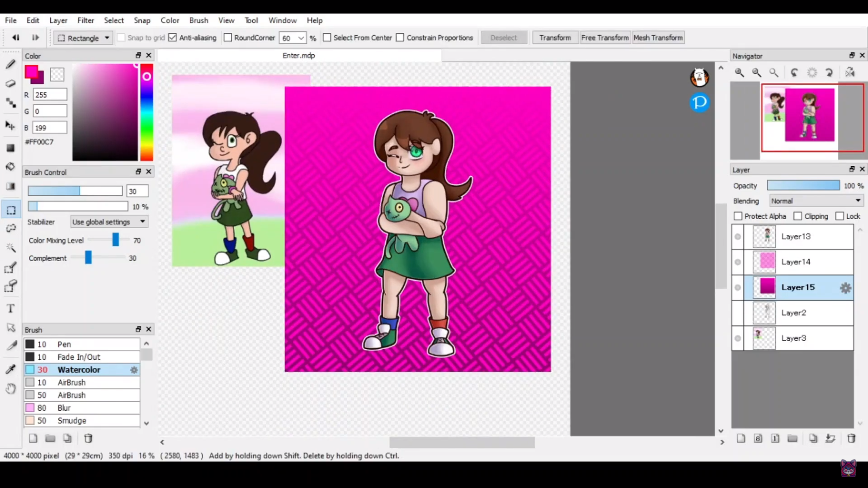
Task: Open Watercolor brush settings gear
Action: tap(134, 370)
